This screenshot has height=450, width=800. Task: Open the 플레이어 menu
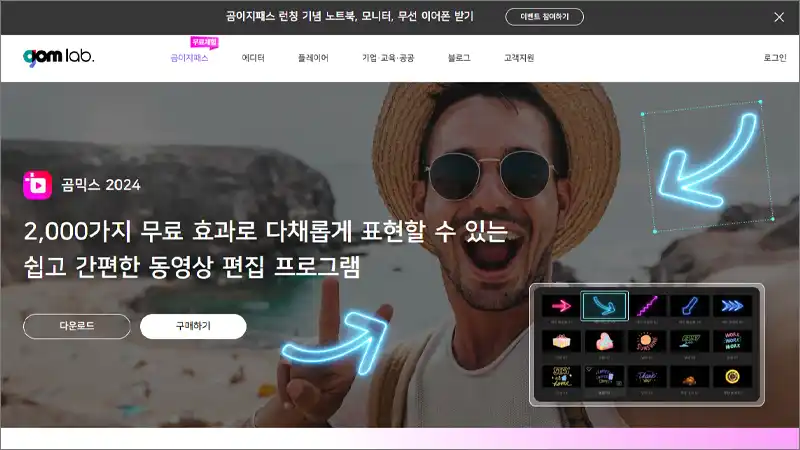tap(313, 58)
